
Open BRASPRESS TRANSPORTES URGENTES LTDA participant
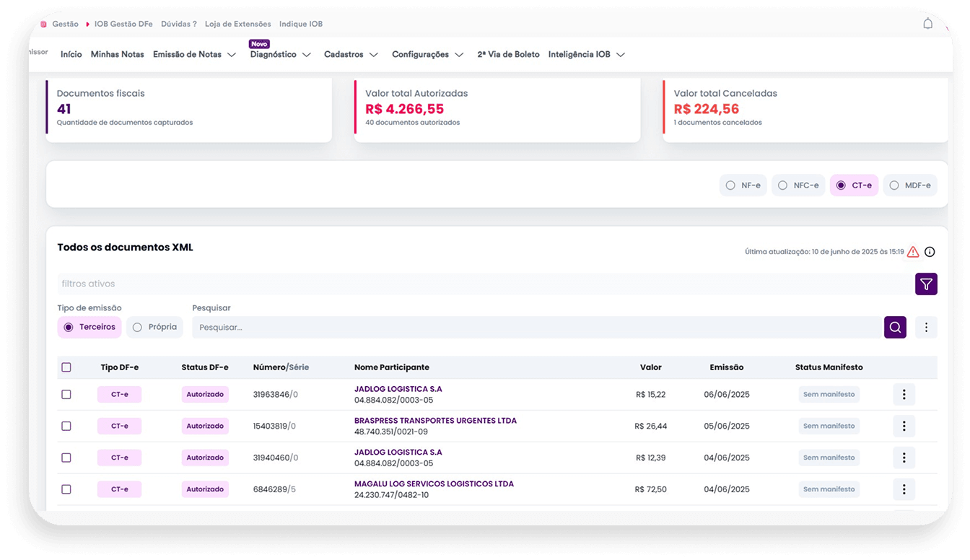(x=435, y=421)
